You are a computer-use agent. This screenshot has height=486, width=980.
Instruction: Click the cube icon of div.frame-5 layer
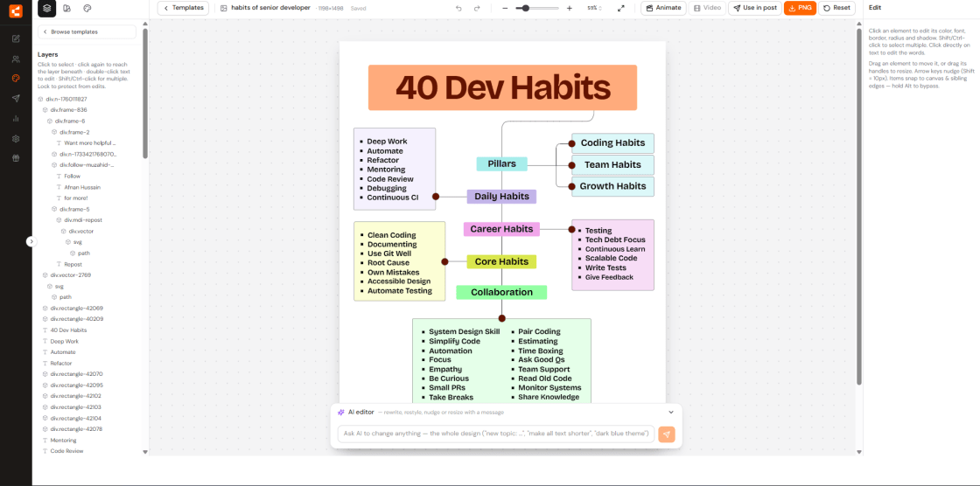pyautogui.click(x=54, y=209)
